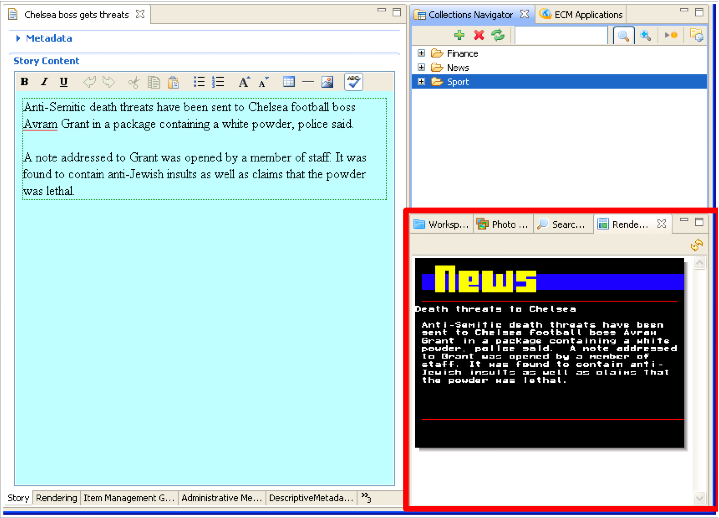Focus the Collections Navigator search field
Screen dimensions: 719x518
coord(561,35)
